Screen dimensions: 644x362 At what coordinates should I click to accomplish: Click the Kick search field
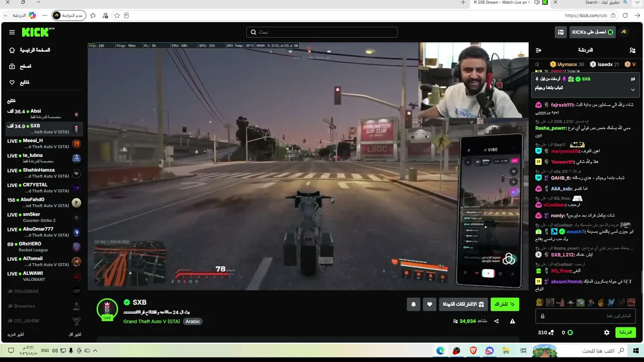322,32
